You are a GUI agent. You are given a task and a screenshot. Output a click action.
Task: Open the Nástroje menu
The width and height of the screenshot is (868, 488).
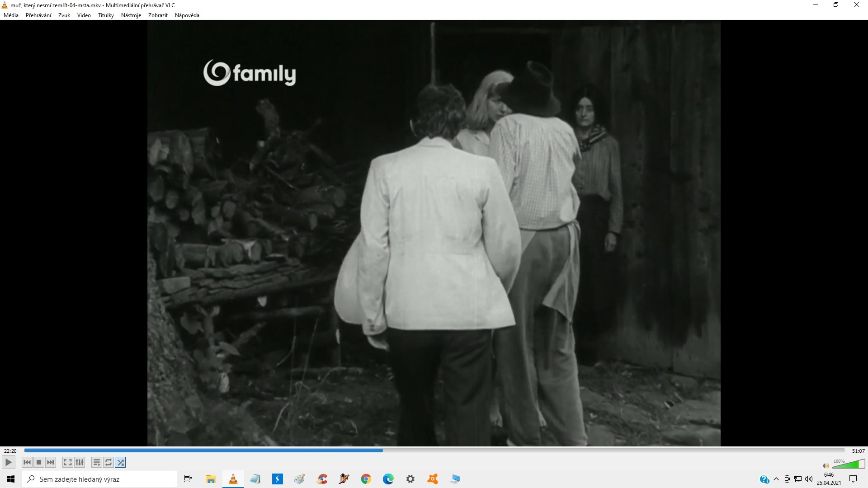(131, 15)
